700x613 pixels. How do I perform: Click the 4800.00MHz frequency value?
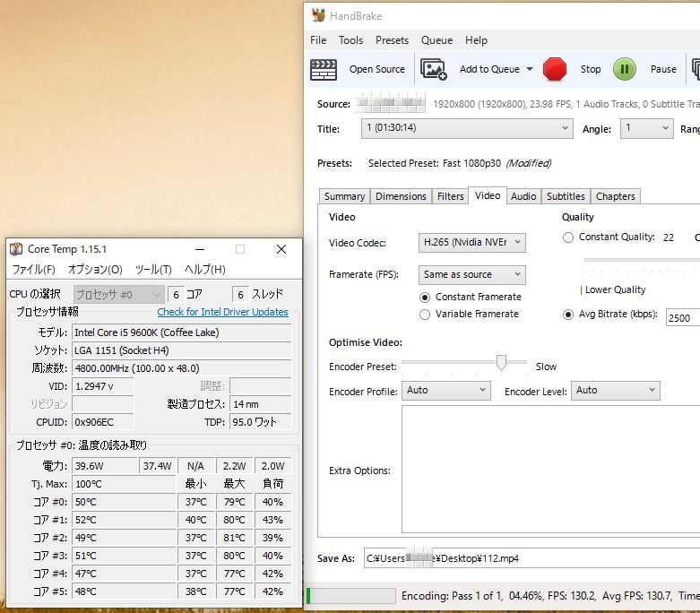click(x=182, y=368)
